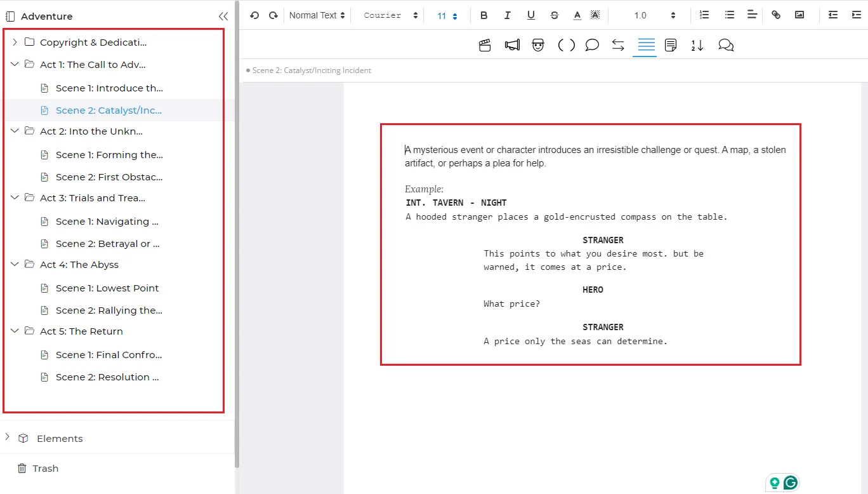Click the Adventure project title
The height and width of the screenshot is (494, 868).
tap(47, 17)
